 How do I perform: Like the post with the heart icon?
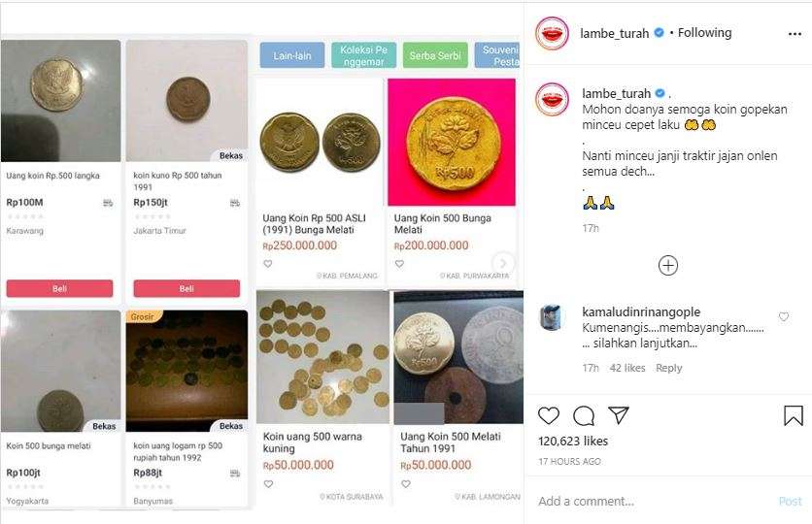549,415
